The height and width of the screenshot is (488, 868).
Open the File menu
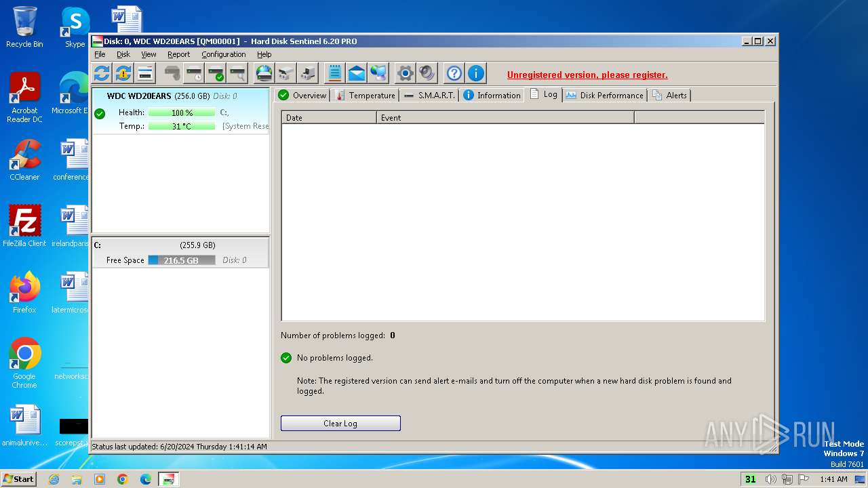point(100,54)
